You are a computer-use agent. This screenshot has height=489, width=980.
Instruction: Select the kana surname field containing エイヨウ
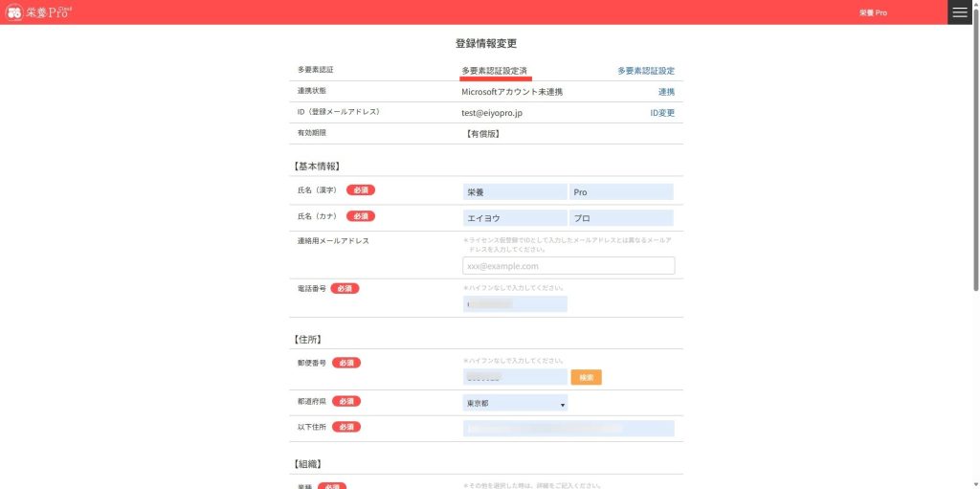[515, 218]
